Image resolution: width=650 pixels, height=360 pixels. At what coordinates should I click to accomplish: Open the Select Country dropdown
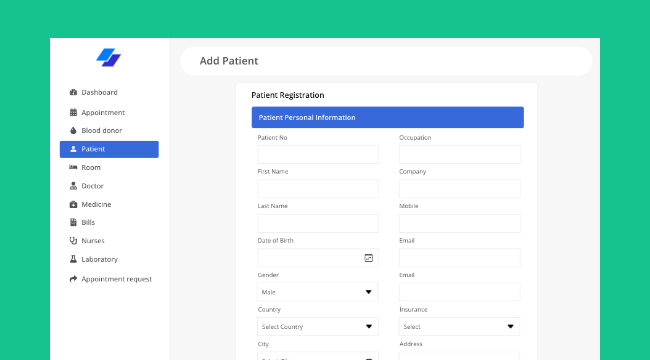pos(318,326)
